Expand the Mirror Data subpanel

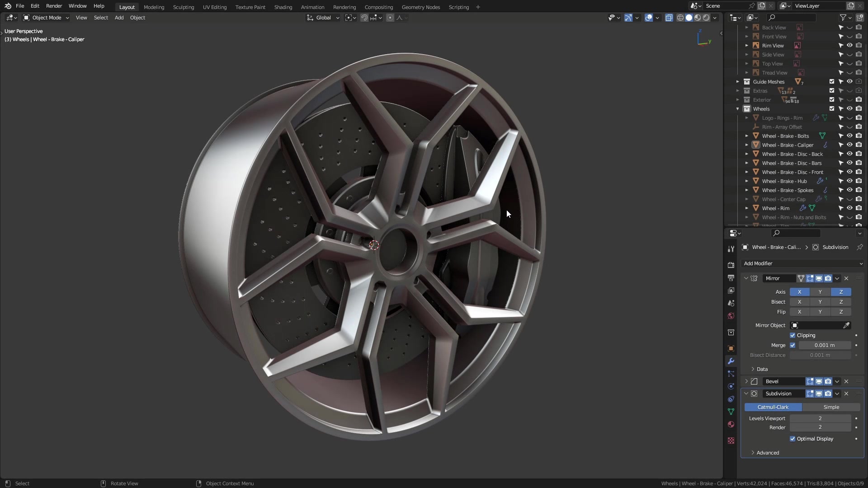point(759,369)
